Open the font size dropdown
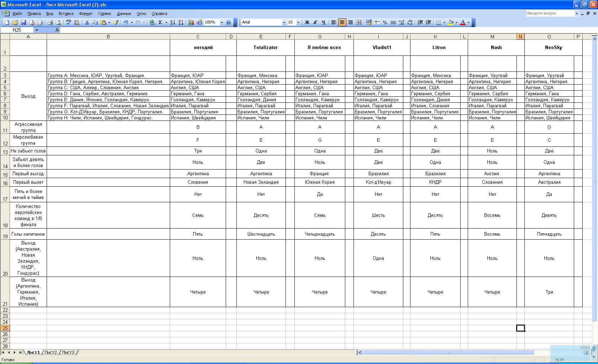598x364 pixels. tap(298, 22)
